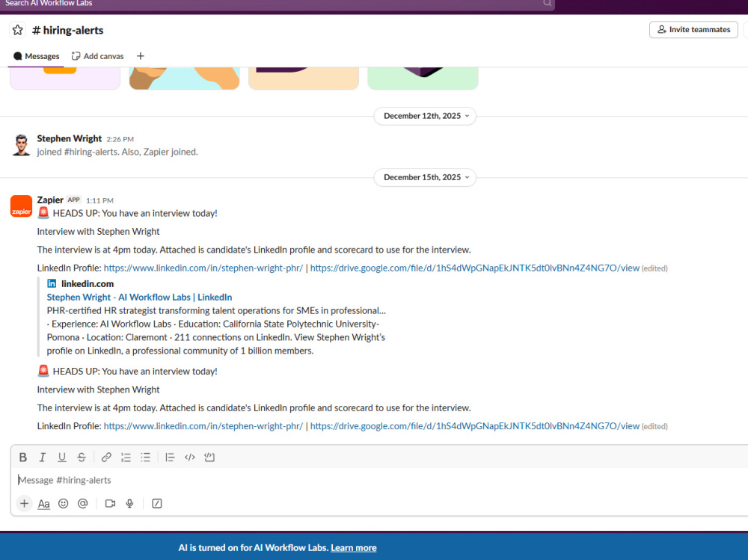Open first LinkedIn profile URL link

[203, 268]
